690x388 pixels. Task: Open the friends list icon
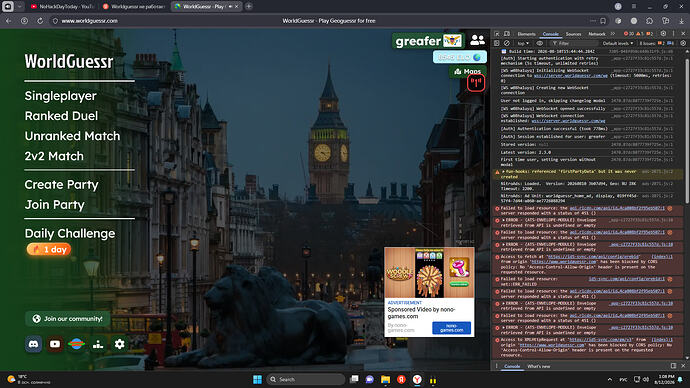[477, 40]
